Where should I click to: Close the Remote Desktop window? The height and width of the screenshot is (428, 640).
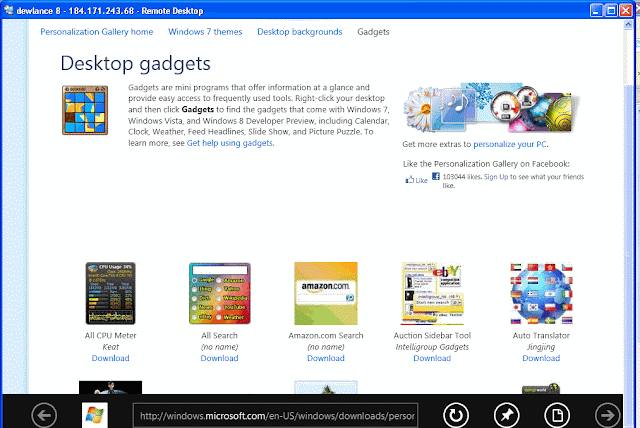[626, 10]
